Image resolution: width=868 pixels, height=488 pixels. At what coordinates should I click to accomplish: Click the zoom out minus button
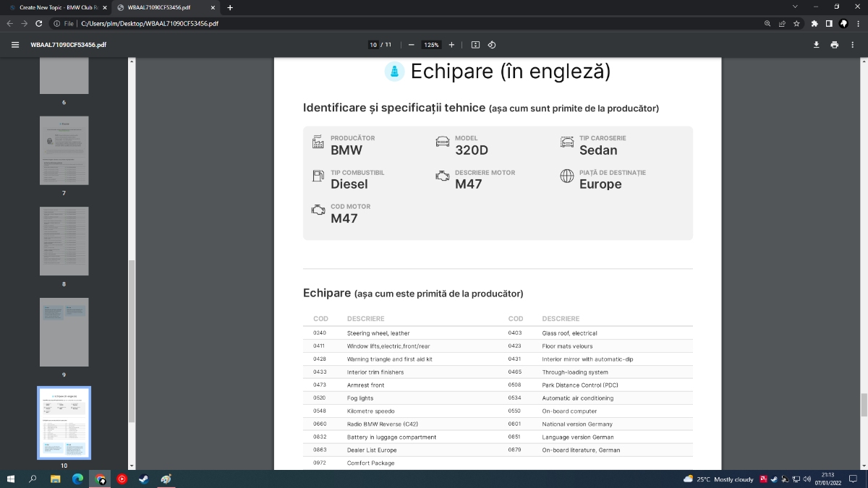(x=411, y=45)
